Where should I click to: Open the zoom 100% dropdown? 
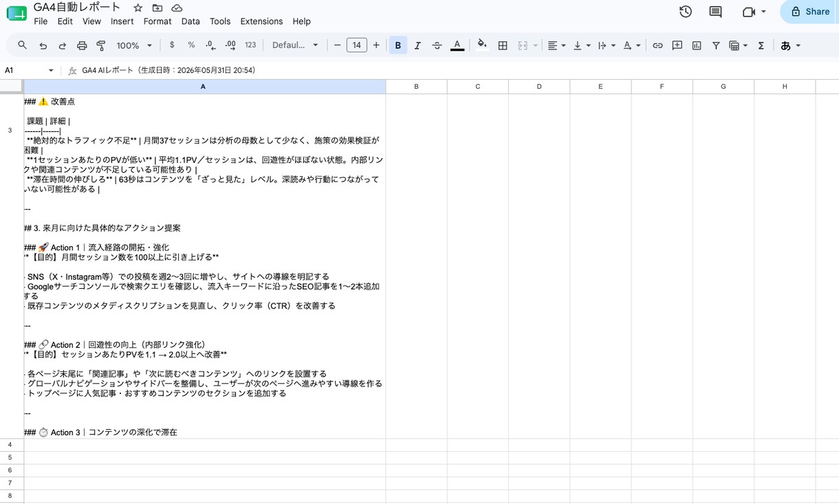coord(134,45)
